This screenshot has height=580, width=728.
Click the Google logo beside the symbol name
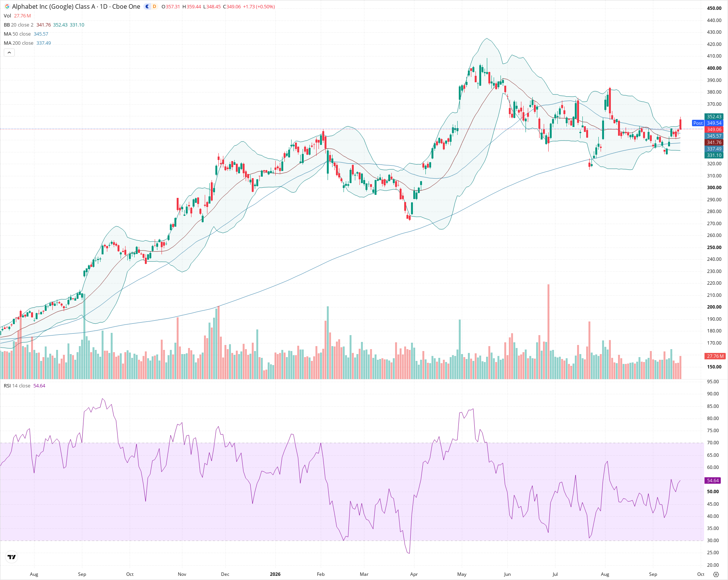7,6
